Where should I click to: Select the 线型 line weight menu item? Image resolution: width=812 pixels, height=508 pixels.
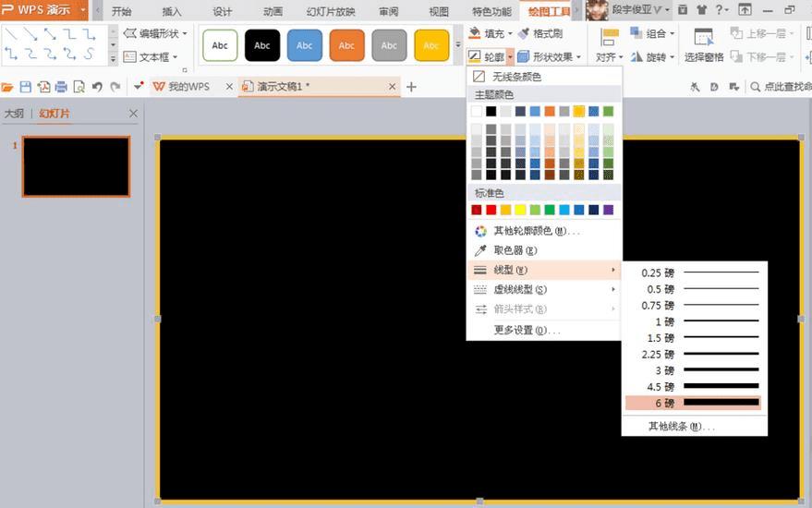tap(544, 270)
